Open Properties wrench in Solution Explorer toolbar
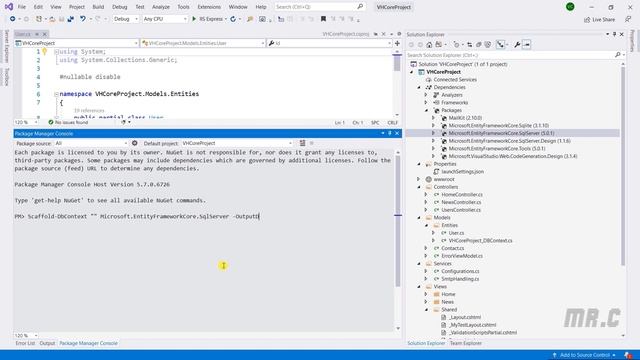This screenshot has width=640, height=360. [x=517, y=44]
